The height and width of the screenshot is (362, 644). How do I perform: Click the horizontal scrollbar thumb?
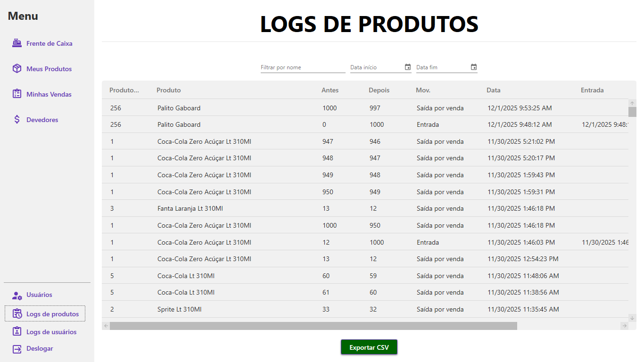[x=313, y=326]
